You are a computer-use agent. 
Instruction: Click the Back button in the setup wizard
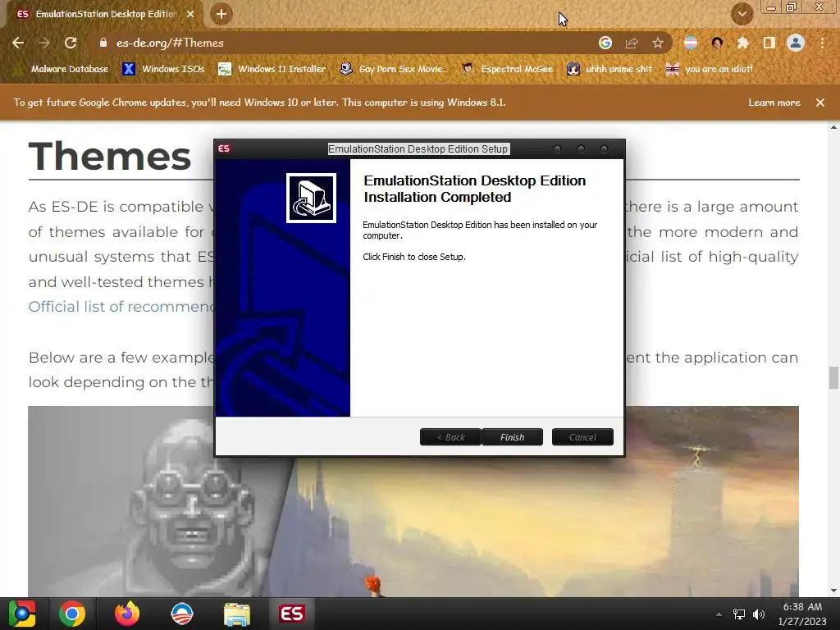(450, 437)
